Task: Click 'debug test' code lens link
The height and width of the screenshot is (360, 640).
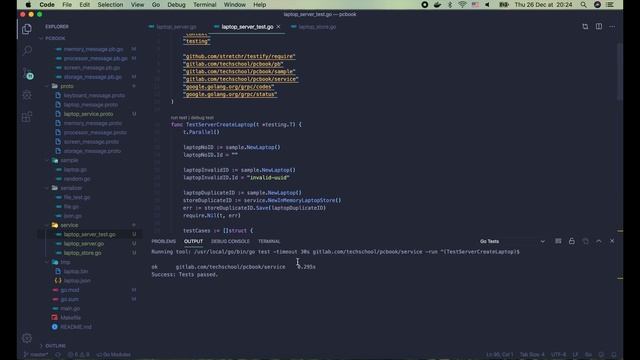Action: tap(202, 118)
